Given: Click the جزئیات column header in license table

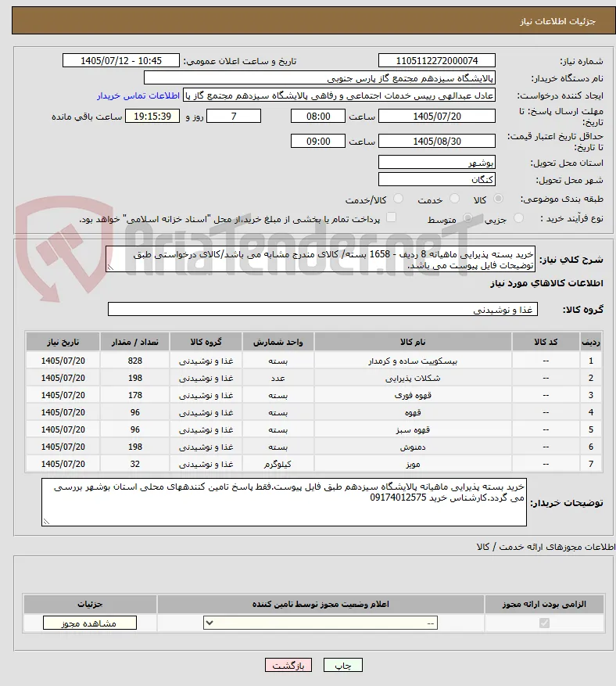Looking at the screenshot, I should coord(90,604).
